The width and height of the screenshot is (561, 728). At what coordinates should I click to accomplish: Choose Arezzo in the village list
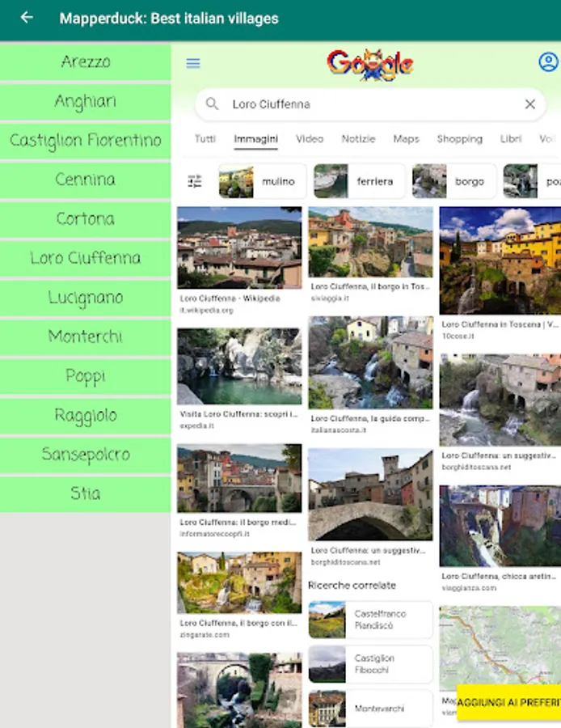tap(86, 61)
